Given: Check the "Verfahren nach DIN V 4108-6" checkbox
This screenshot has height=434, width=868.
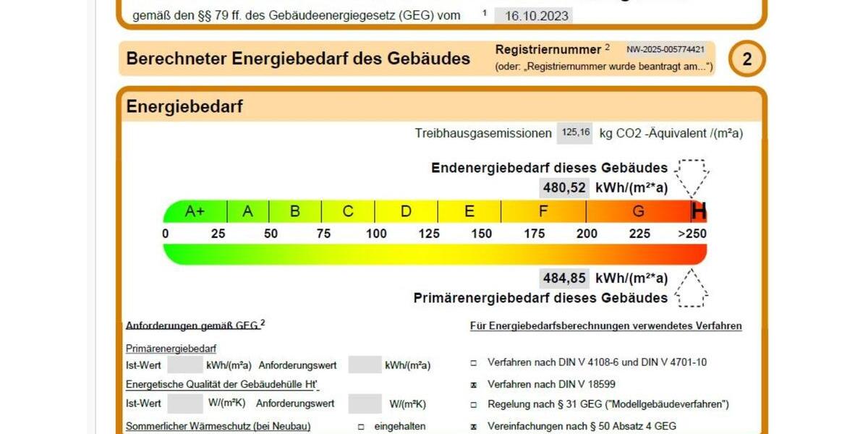Looking at the screenshot, I should pyautogui.click(x=474, y=362).
